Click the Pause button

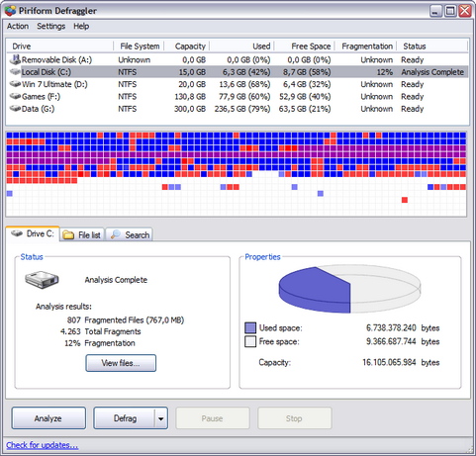click(213, 418)
